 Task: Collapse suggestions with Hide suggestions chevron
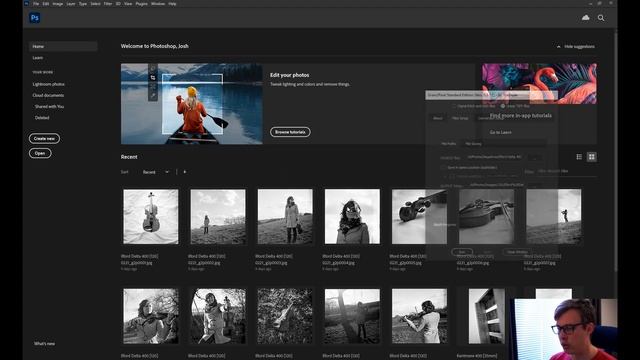point(576,47)
